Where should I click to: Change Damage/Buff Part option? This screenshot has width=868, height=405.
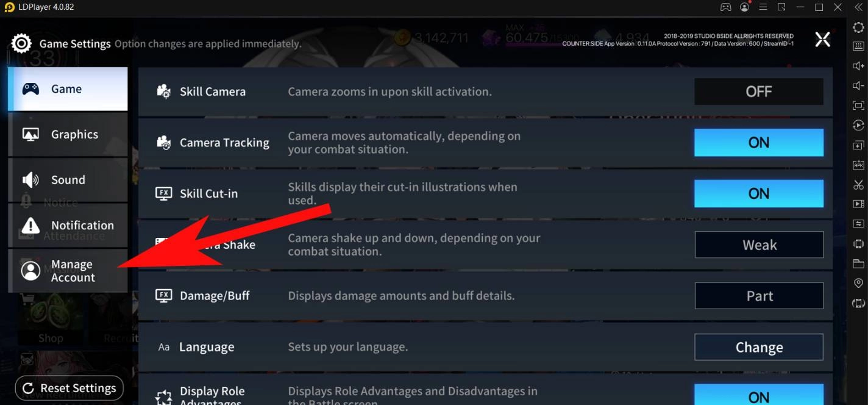(x=759, y=296)
